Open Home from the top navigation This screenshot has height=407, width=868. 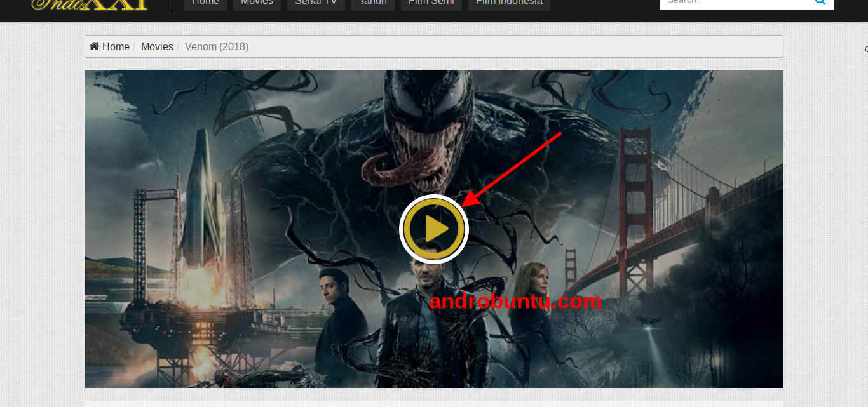pyautogui.click(x=205, y=2)
